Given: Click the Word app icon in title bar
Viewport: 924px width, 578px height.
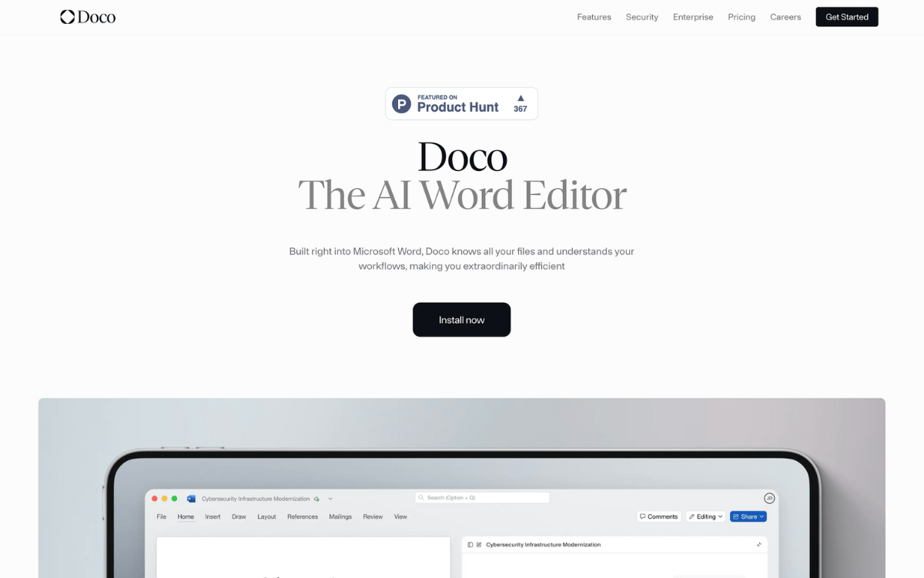Looking at the screenshot, I should click(191, 499).
